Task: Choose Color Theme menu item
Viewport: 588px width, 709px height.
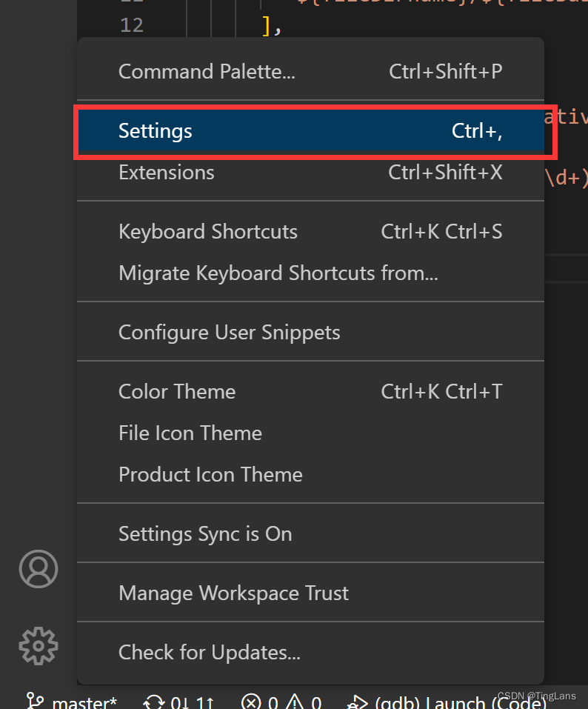Action: (310, 392)
